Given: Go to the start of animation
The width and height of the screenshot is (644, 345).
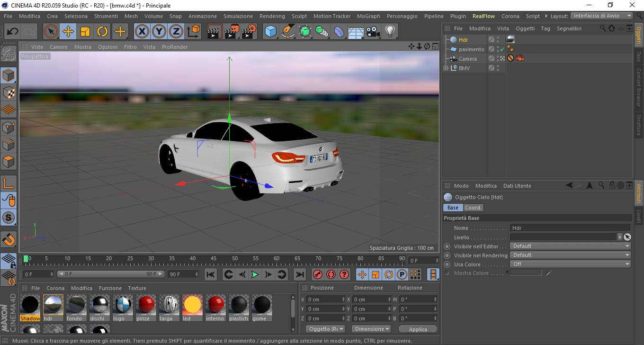Looking at the screenshot, I should click(211, 274).
